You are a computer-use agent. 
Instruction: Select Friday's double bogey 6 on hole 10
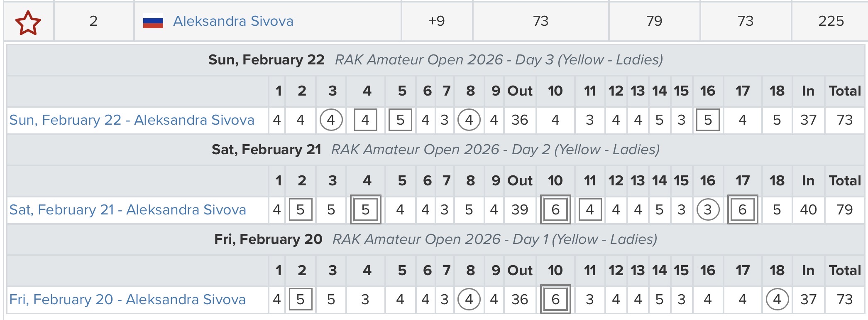pos(555,300)
